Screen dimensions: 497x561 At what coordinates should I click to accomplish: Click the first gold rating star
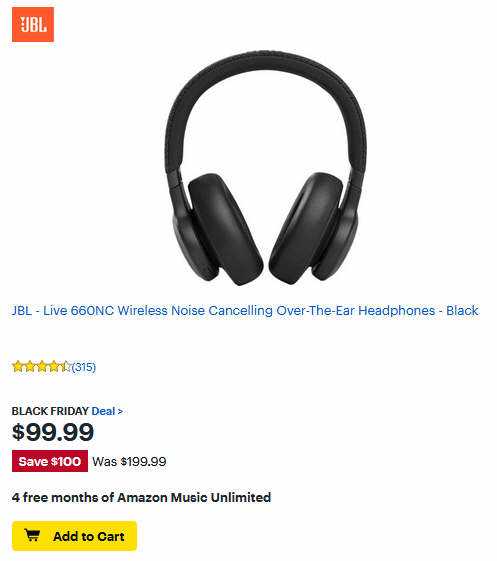click(x=18, y=366)
